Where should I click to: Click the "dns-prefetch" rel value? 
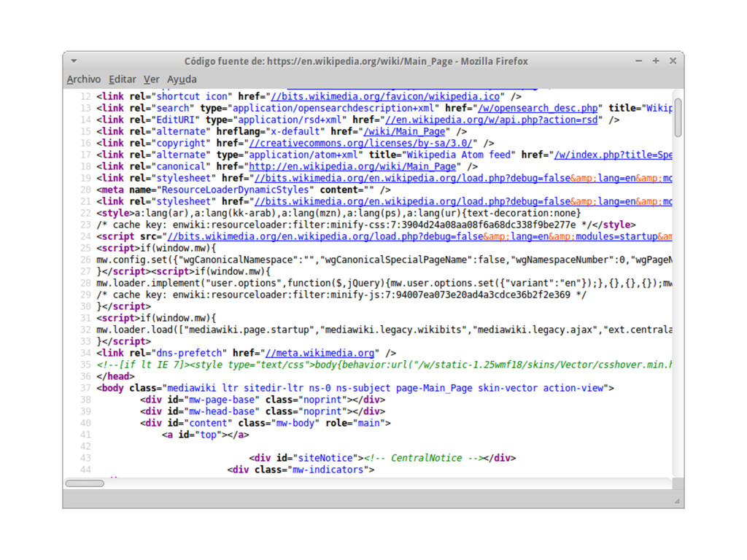click(x=189, y=354)
